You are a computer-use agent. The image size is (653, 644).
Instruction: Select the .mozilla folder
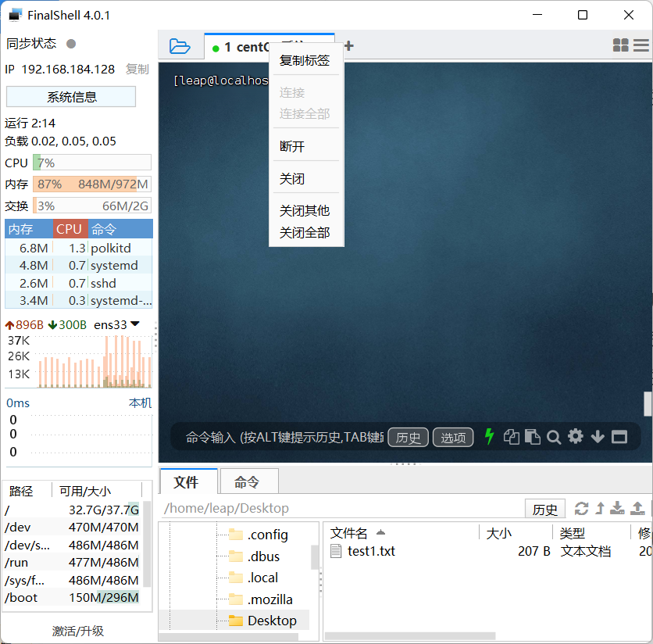click(261, 599)
